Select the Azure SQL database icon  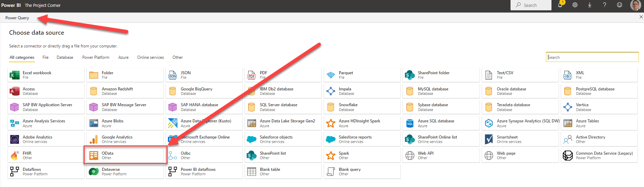point(410,123)
